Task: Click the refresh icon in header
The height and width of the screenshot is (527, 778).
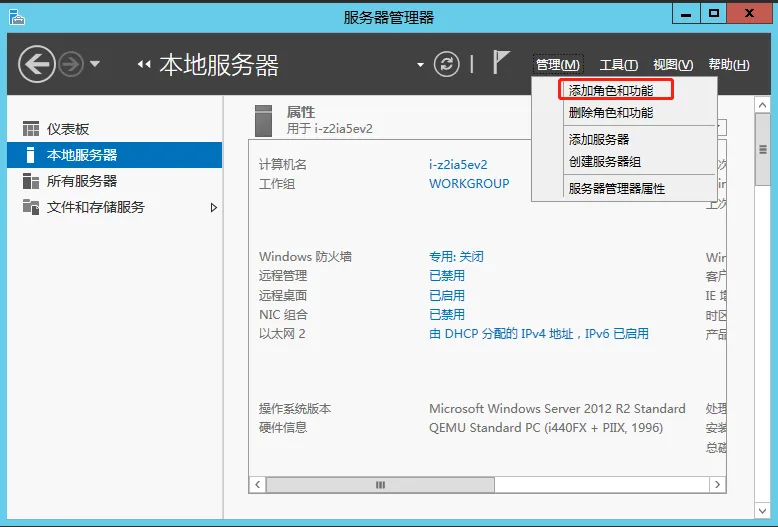Action: (x=447, y=64)
